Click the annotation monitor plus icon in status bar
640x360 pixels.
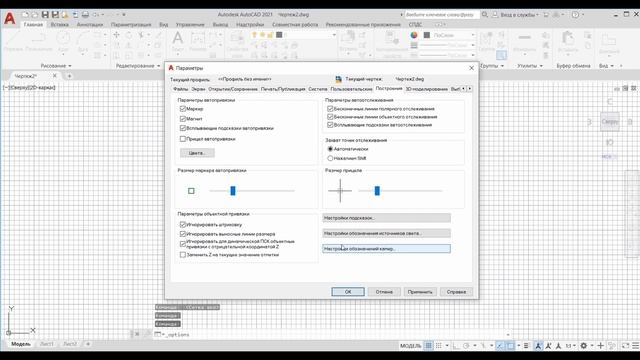[600, 346]
